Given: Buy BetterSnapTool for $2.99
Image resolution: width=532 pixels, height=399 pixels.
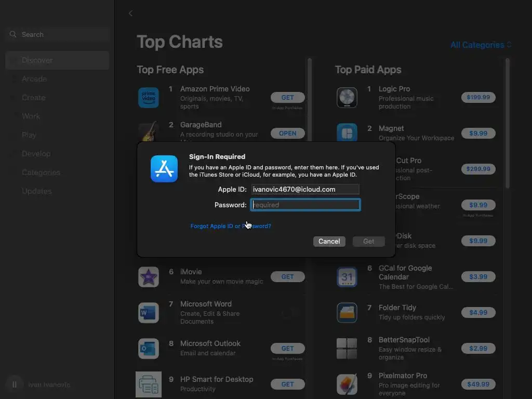Looking at the screenshot, I should coord(478,349).
